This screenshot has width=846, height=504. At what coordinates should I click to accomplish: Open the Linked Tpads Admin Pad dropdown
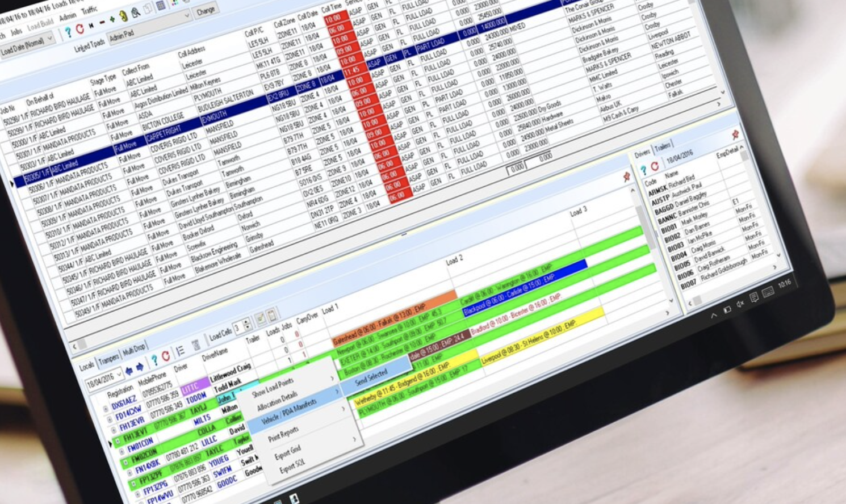187,16
